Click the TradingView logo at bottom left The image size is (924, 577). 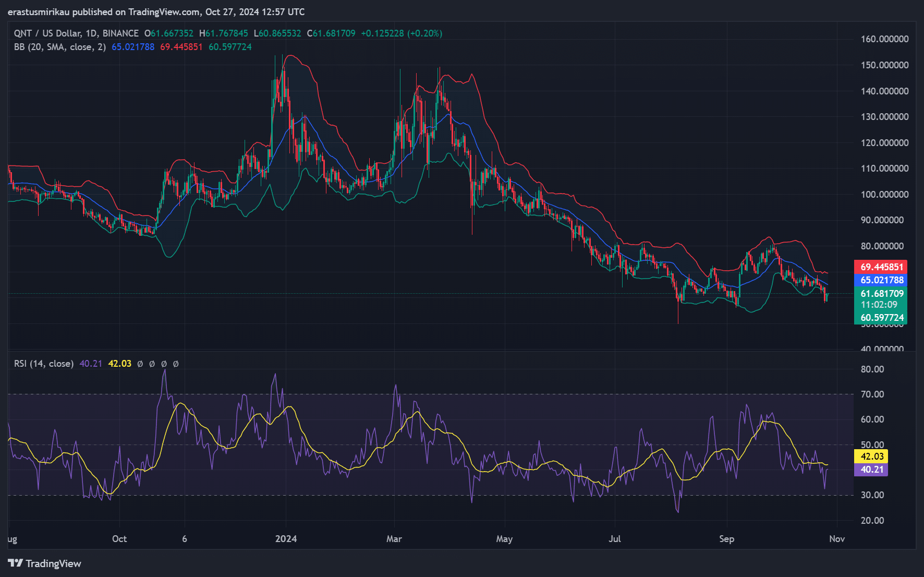(45, 563)
